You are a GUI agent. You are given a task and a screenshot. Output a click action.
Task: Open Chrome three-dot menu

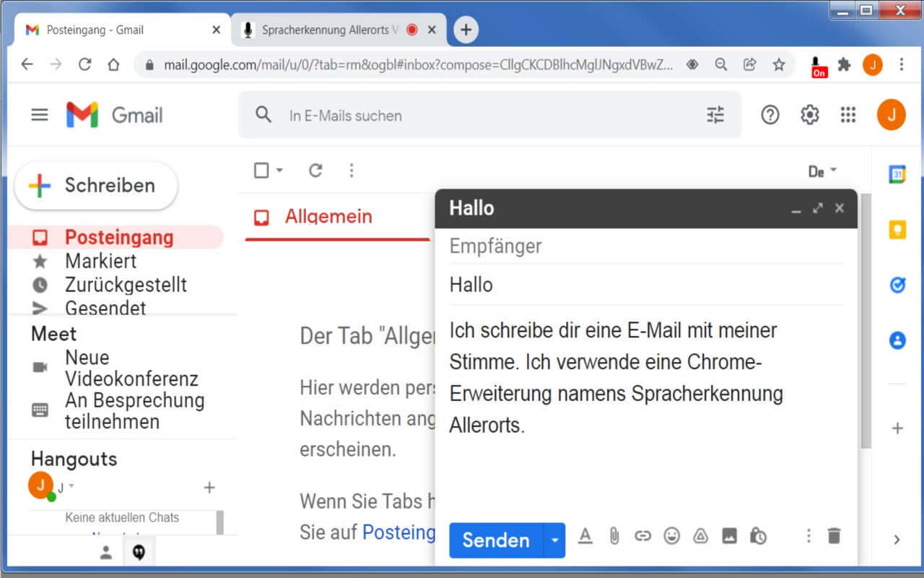pyautogui.click(x=901, y=65)
